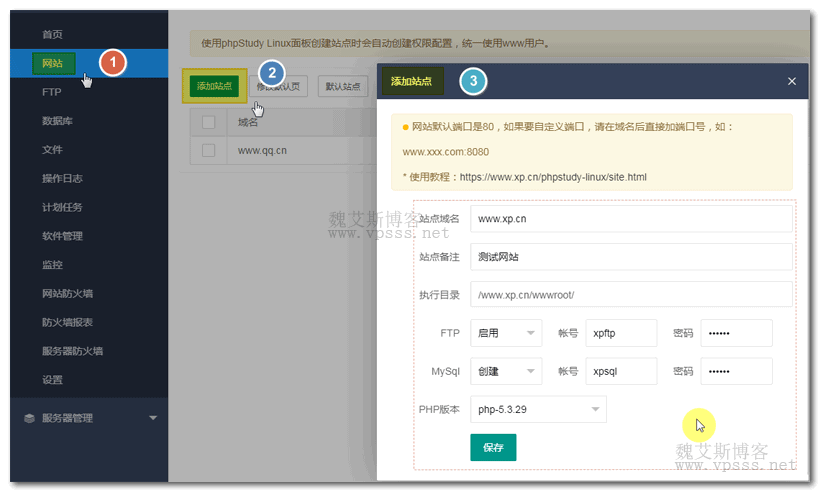Select 软件管理 in the sidebar

[x=62, y=236]
